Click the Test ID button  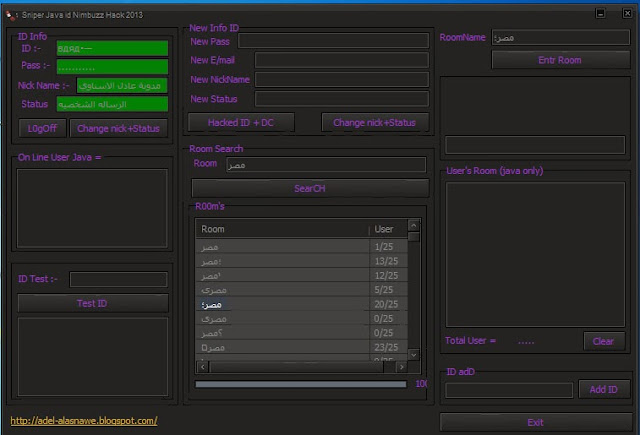[x=92, y=303]
